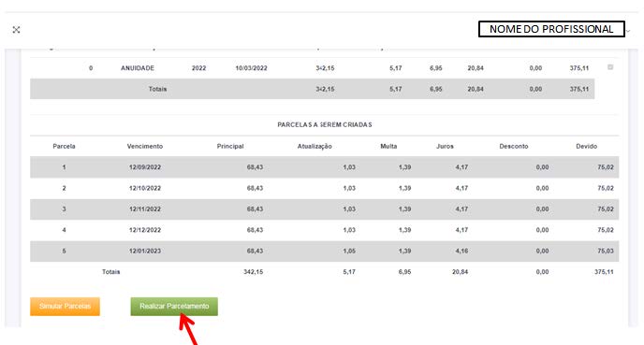The height and width of the screenshot is (345, 644).
Task: Open the NOME DO PROFISSIONAL dropdown arrow
Action: tap(628, 31)
